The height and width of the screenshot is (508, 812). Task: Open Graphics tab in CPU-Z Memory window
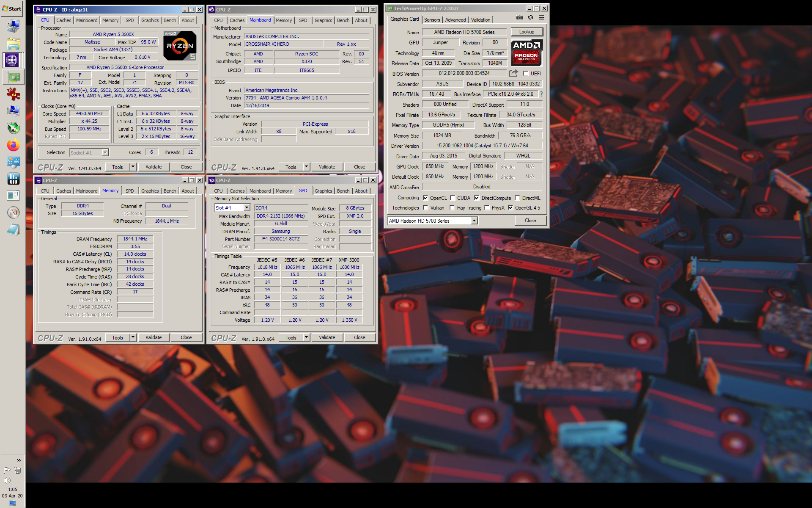150,191
